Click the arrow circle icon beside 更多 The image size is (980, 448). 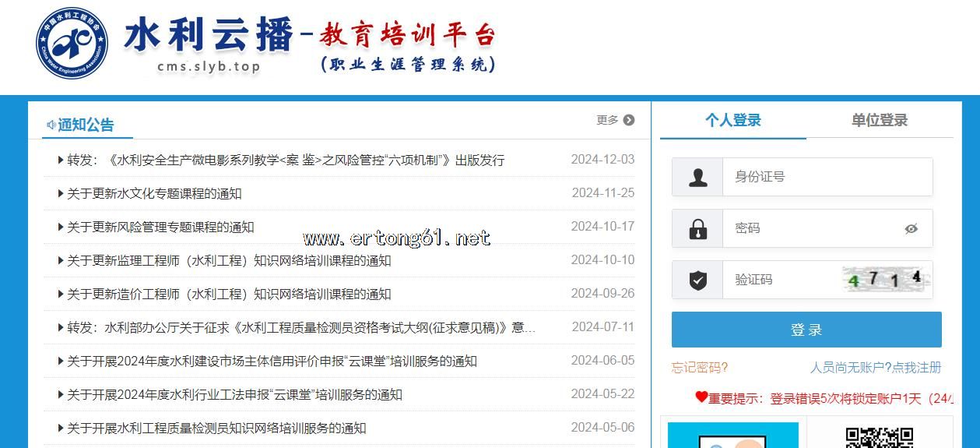point(629,120)
